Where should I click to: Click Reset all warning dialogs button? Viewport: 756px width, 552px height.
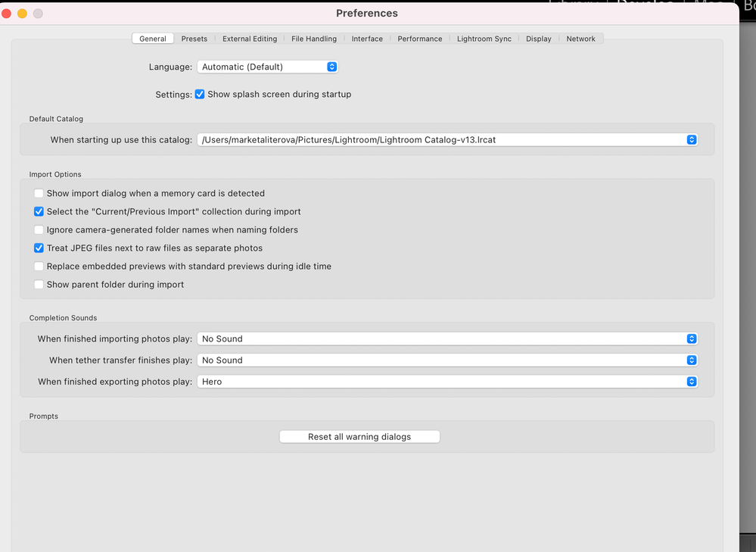click(x=359, y=437)
